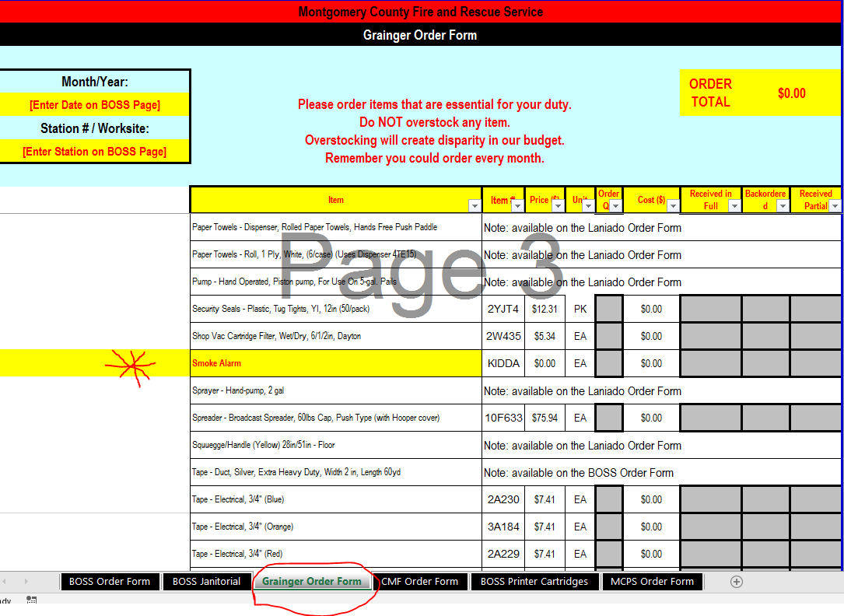Image resolution: width=844 pixels, height=616 pixels.
Task: Open the Item # column filter dropdown
Action: (x=517, y=206)
